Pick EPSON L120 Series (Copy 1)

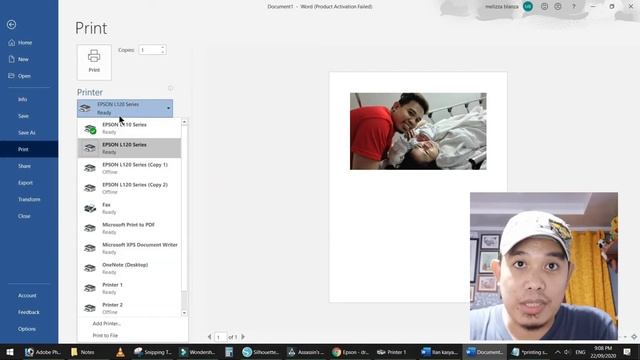tap(129, 168)
